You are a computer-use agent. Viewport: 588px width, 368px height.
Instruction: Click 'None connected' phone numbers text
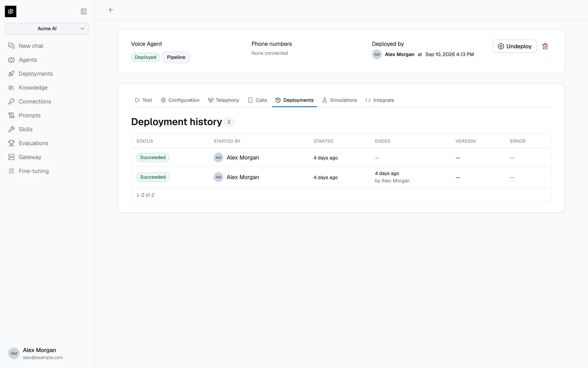[x=270, y=53]
